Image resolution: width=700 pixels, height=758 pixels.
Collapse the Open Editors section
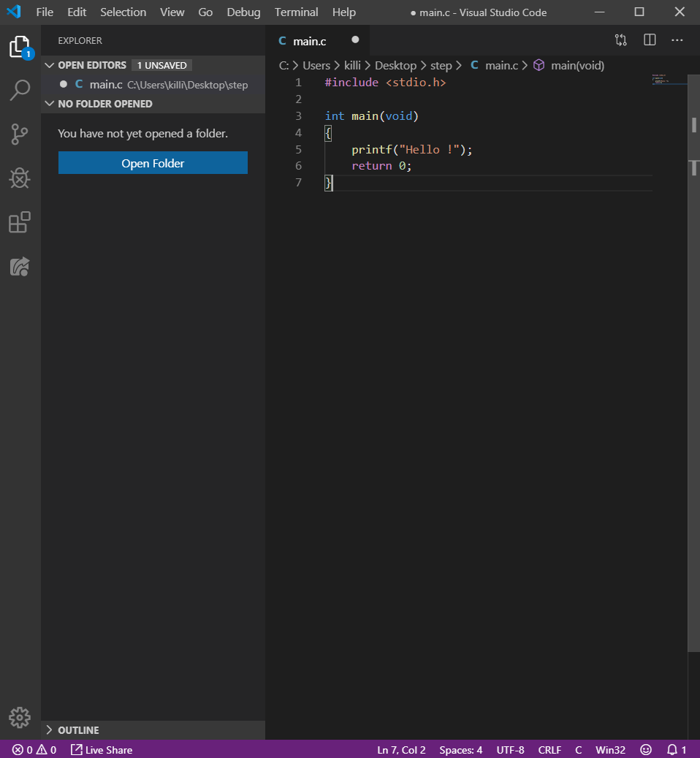(50, 65)
